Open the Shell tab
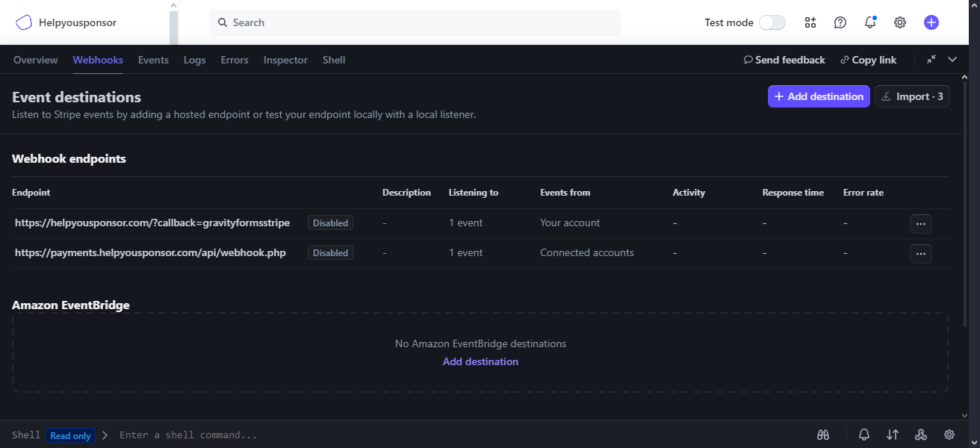This screenshot has height=448, width=980. (334, 60)
